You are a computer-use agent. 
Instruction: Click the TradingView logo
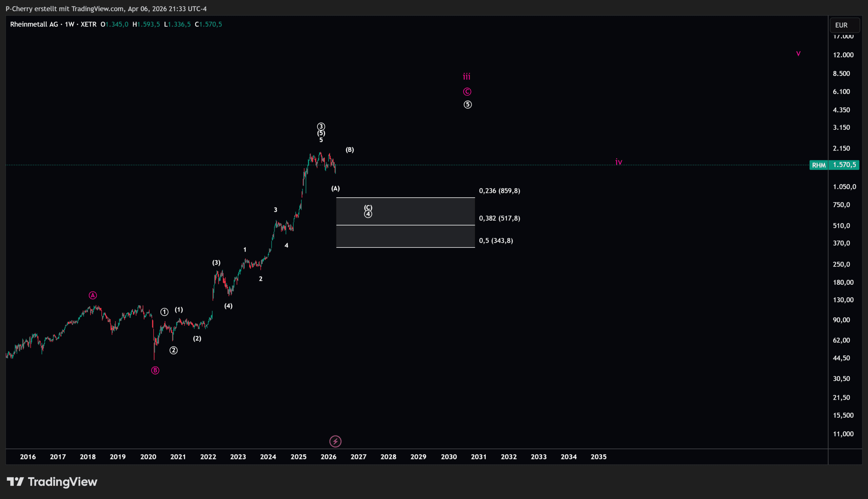pos(52,482)
